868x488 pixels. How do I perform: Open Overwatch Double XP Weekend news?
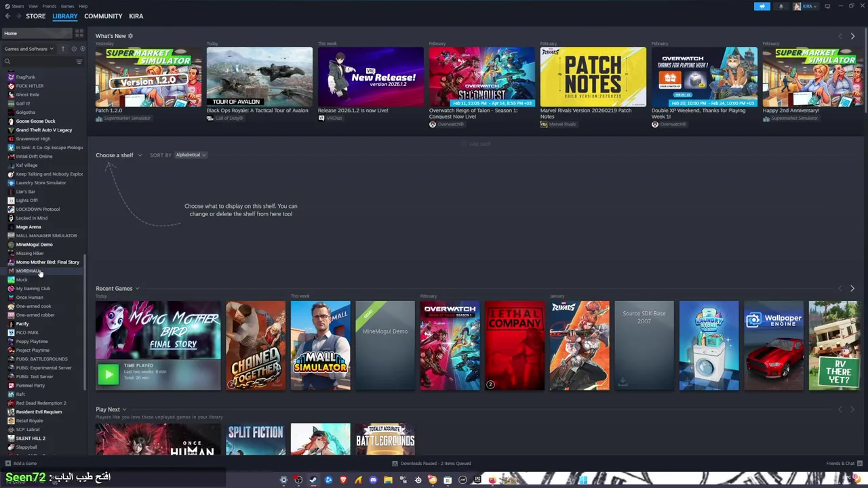[x=705, y=77]
